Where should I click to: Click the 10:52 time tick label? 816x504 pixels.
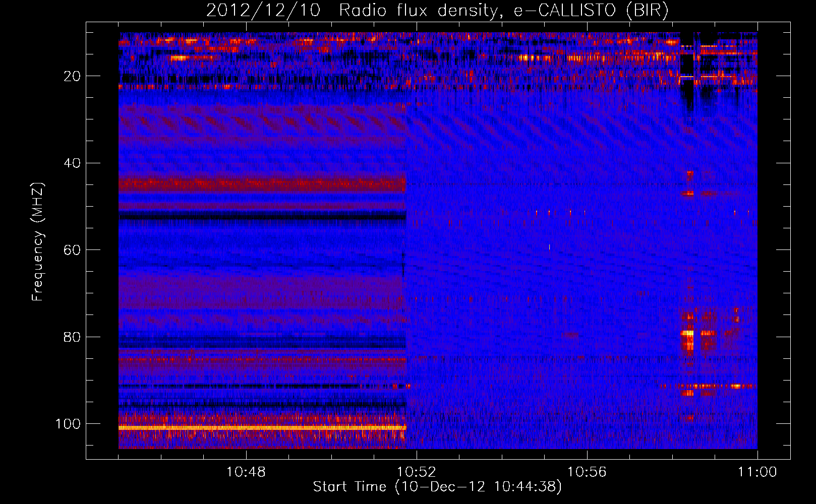417,472
